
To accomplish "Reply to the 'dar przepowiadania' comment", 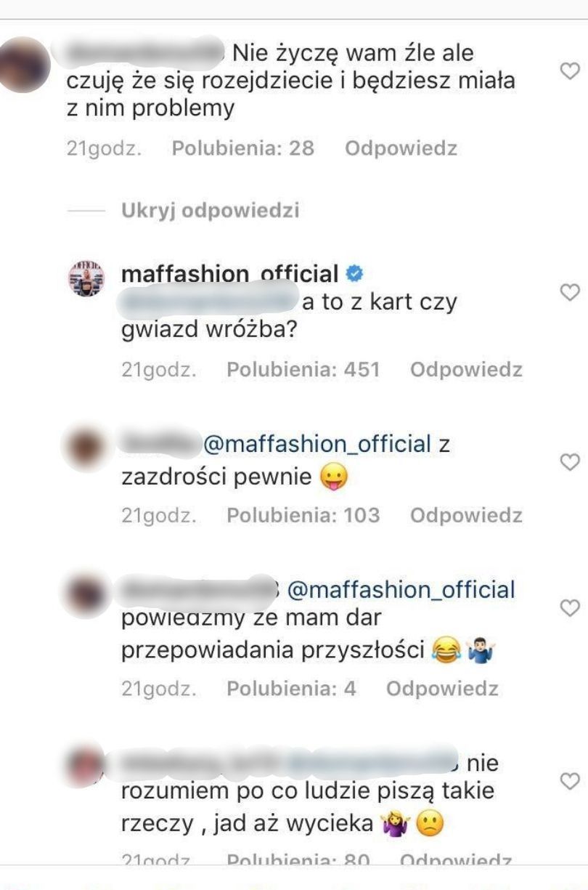I will coord(442,689).
